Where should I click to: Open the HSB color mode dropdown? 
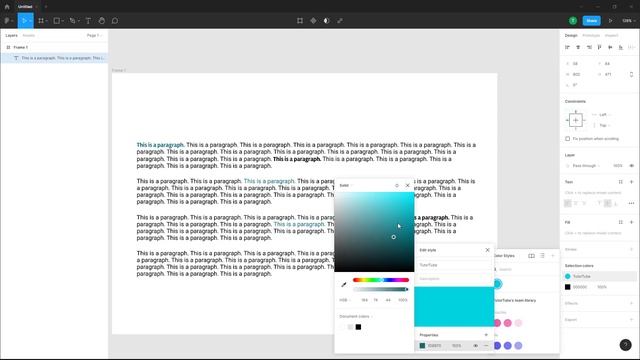(345, 300)
